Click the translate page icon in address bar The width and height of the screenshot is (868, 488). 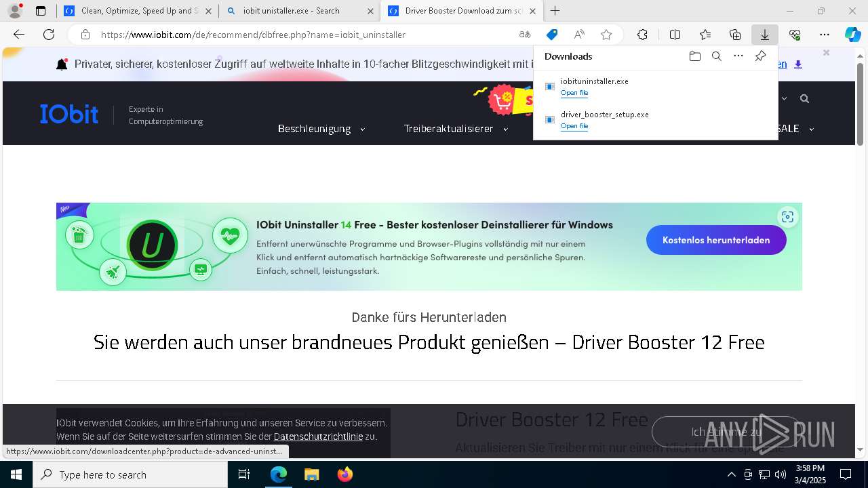point(525,35)
